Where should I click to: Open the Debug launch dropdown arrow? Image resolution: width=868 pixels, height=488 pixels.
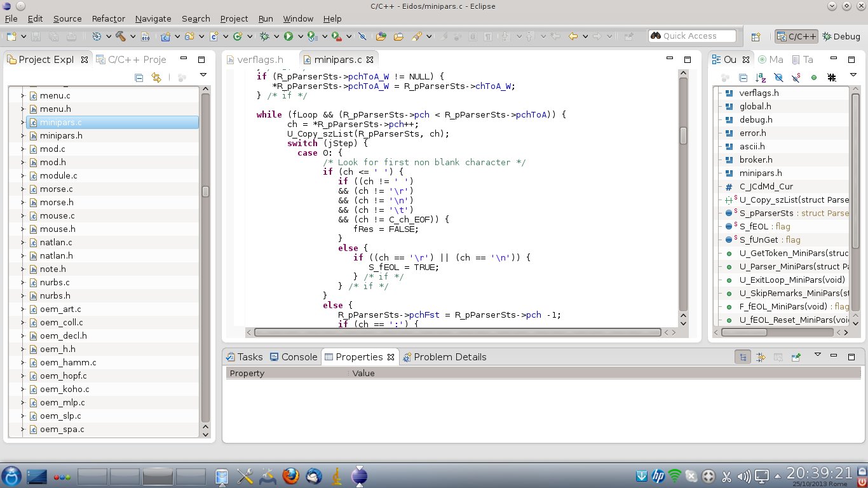[276, 36]
